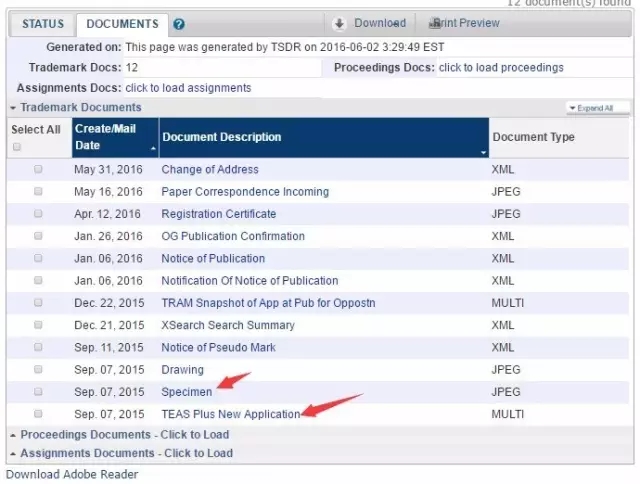This screenshot has height=484, width=640.
Task: Click the 'click to load proceedings' link
Action: point(501,68)
